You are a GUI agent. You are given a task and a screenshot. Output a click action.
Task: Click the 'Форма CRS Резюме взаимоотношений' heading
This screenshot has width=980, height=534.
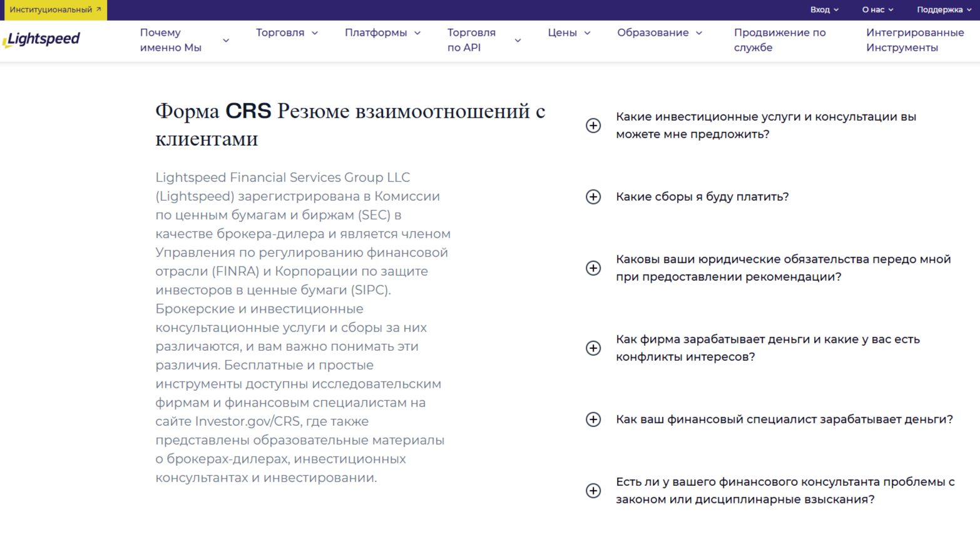(x=350, y=124)
